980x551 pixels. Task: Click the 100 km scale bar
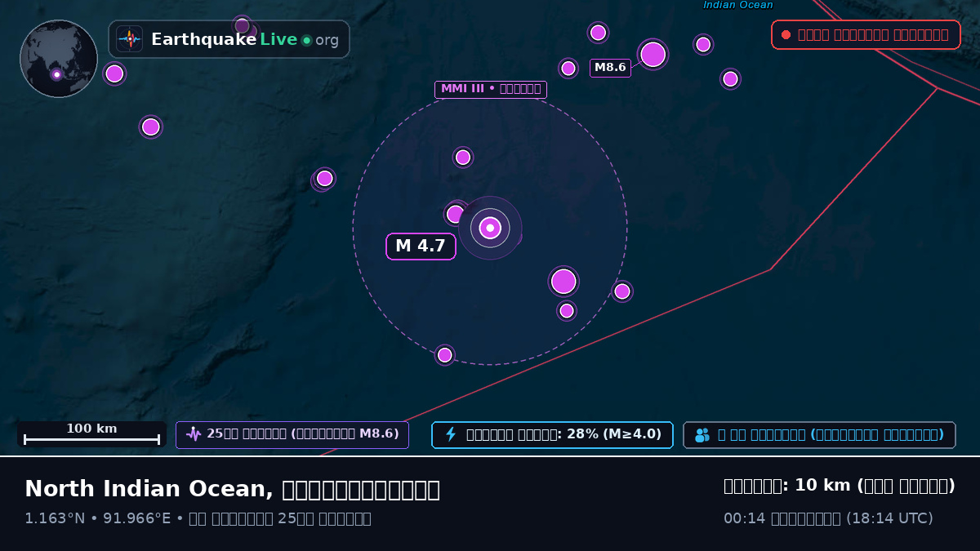point(91,434)
